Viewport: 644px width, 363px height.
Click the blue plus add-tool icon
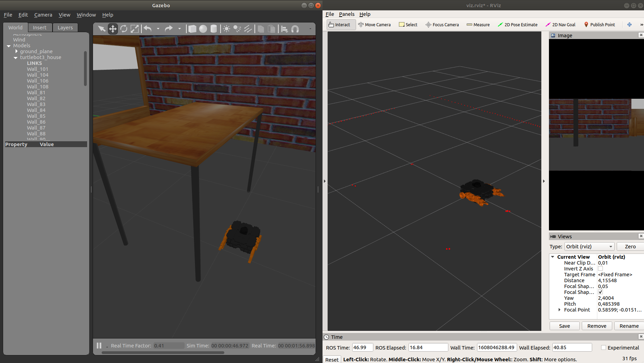629,25
